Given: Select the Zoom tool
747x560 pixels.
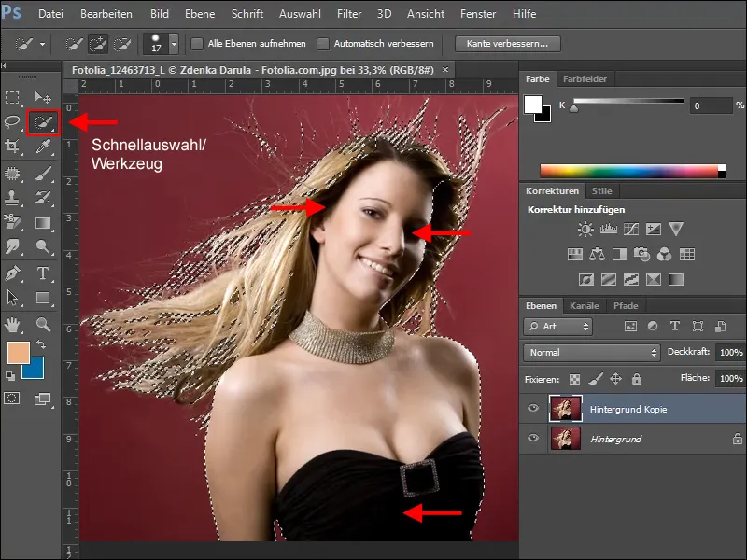Looking at the screenshot, I should (43, 324).
